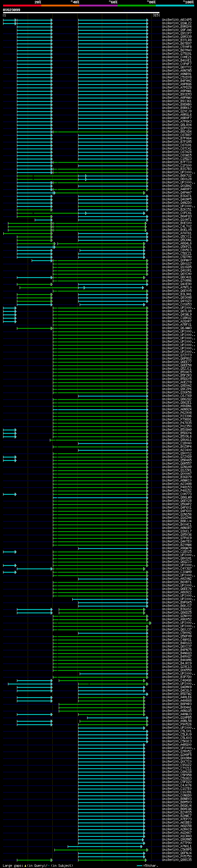Open hit UniRef100_Q9FJA6
Image resolution: width=197 pixels, height=868 pixels.
177,30
